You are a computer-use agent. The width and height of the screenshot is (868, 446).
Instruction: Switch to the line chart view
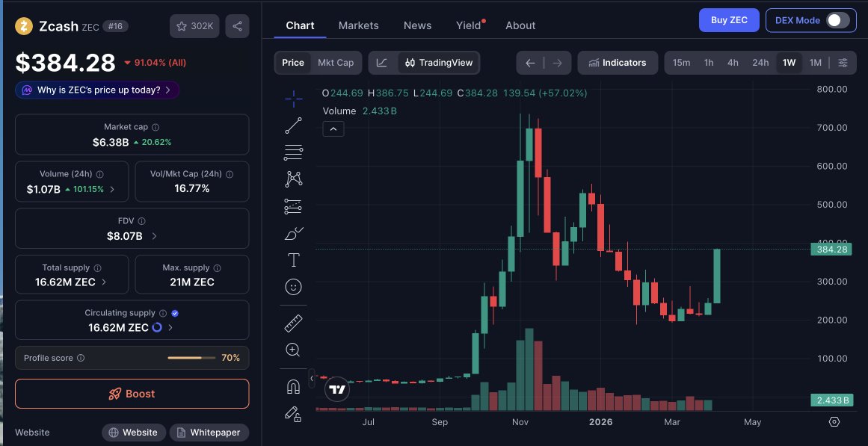pos(382,63)
